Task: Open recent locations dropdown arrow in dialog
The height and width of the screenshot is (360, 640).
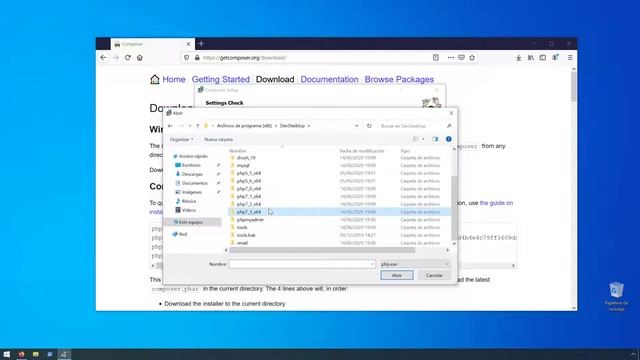Action: [190, 126]
